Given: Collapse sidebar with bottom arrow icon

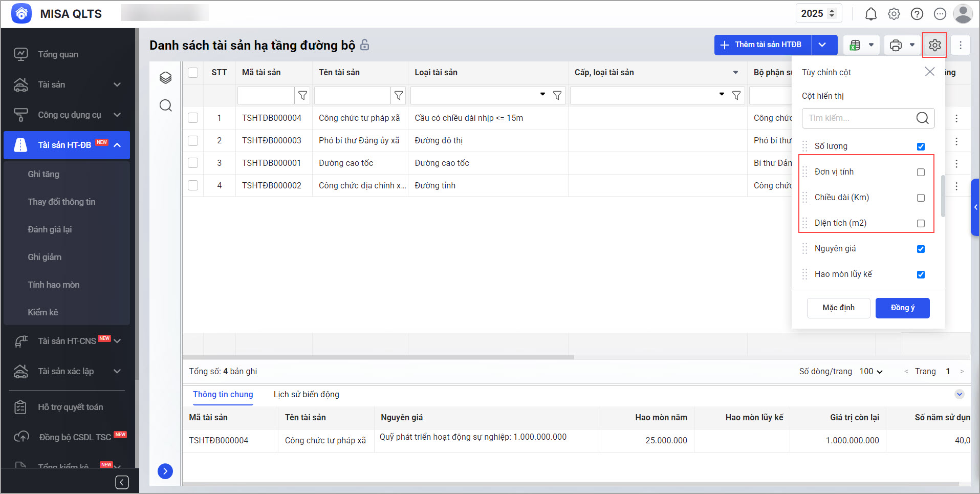Looking at the screenshot, I should (122, 482).
